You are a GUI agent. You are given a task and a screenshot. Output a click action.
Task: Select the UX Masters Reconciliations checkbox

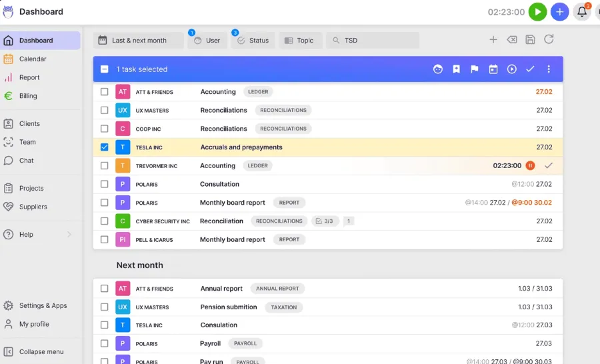pyautogui.click(x=104, y=110)
